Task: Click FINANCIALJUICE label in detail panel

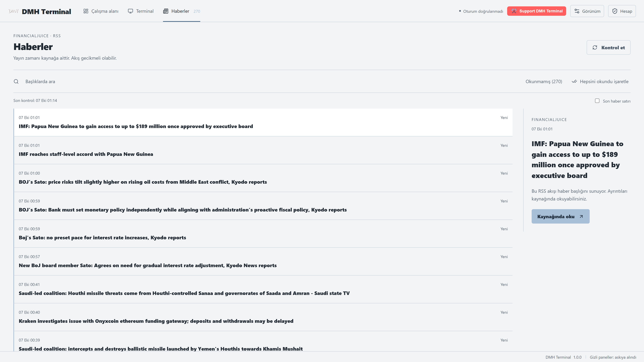Action: pyautogui.click(x=549, y=120)
